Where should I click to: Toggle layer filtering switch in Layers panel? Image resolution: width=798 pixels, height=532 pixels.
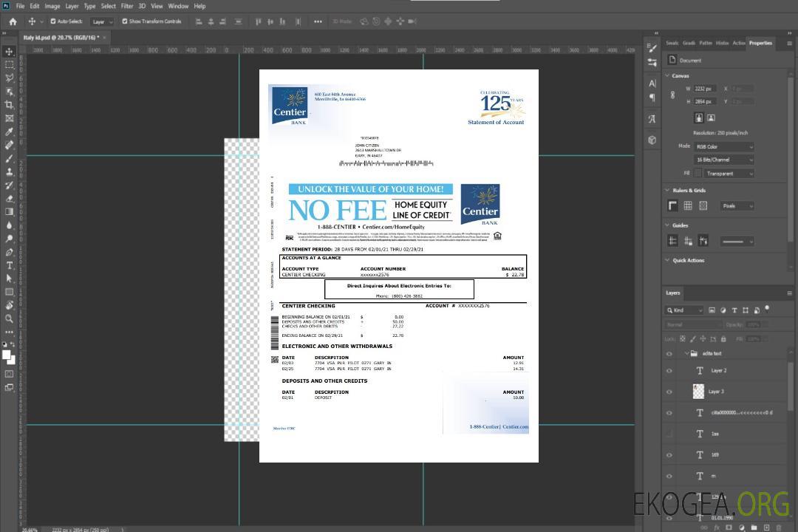click(767, 309)
